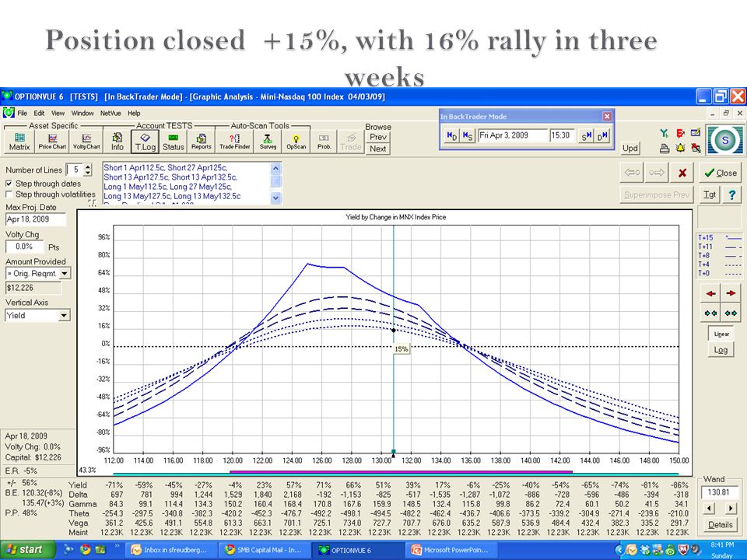Browse to the Prev asset
The width and height of the screenshot is (747, 560).
pos(378,137)
